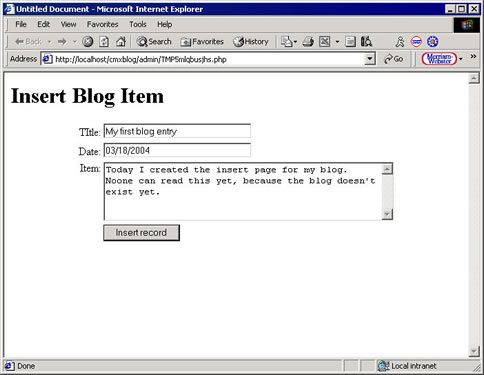The height and width of the screenshot is (375, 484).
Task: Click the Mail toolbar icon
Action: point(287,42)
